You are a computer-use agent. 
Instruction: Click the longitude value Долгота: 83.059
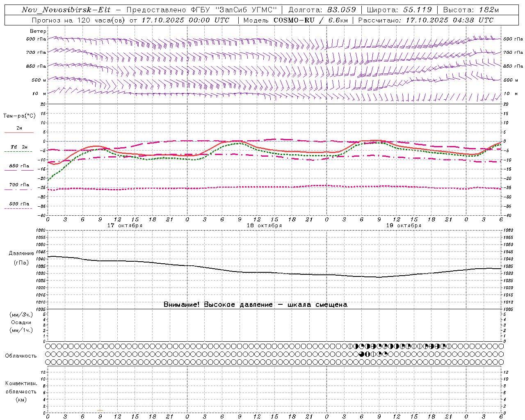pyautogui.click(x=322, y=10)
